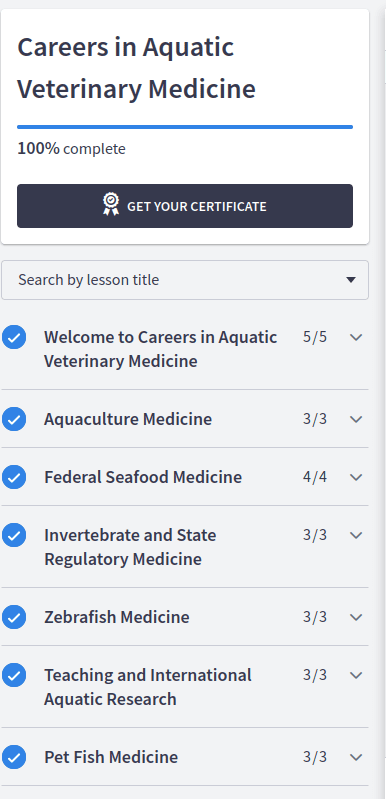
Task: Click the certificate ribbon icon
Action: click(x=111, y=205)
